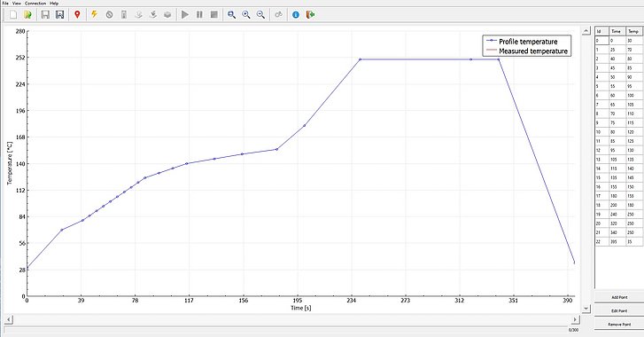Select Temp cell 100 in row 6

pos(633,96)
